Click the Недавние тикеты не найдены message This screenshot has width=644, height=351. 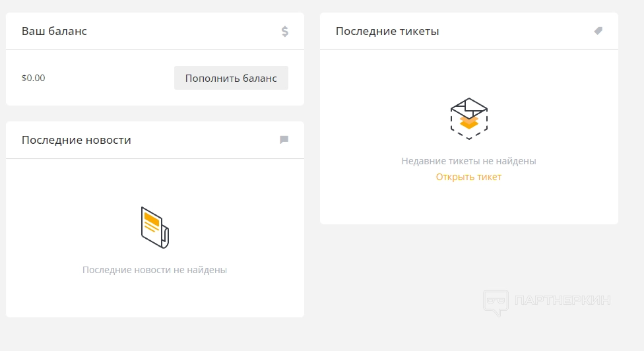tap(468, 161)
